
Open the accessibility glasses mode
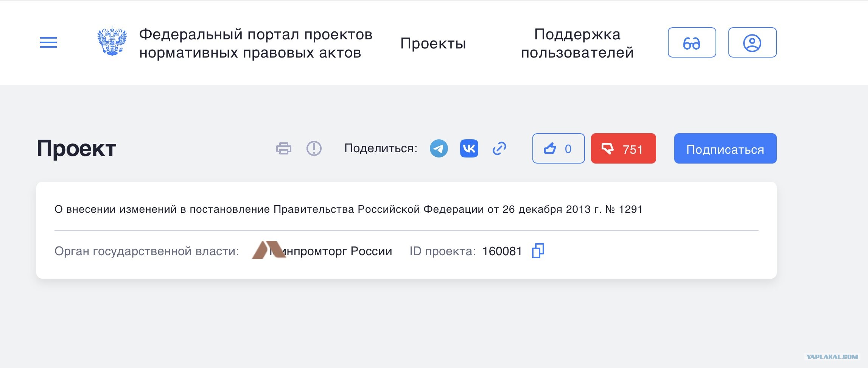point(692,42)
